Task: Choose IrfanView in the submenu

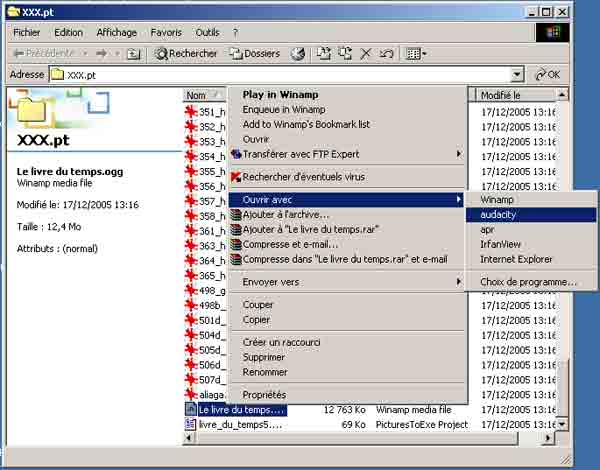Action: pyautogui.click(x=531, y=244)
